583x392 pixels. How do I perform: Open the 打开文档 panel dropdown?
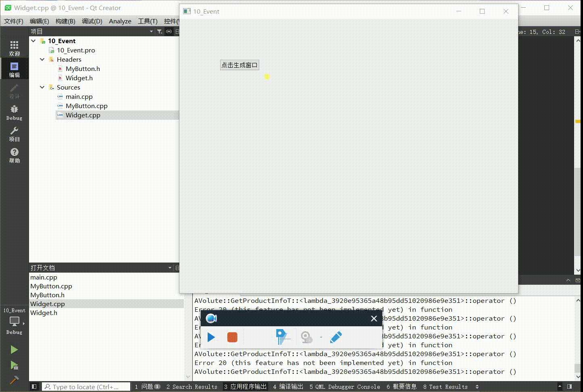tap(170, 268)
